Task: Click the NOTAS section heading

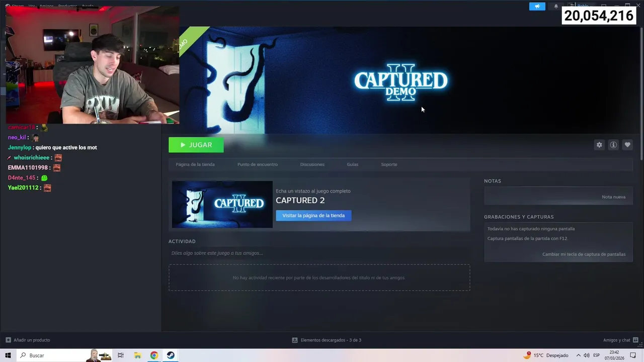Action: tap(493, 181)
